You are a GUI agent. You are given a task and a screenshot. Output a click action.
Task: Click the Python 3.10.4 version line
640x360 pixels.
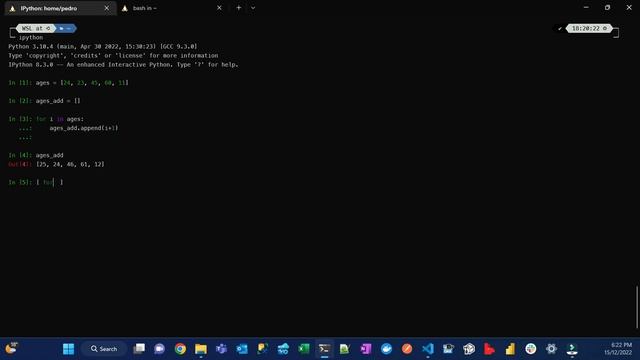click(102, 47)
